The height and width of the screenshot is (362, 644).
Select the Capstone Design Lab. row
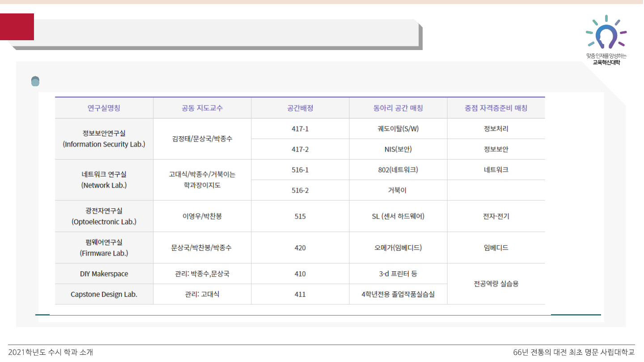104,295
